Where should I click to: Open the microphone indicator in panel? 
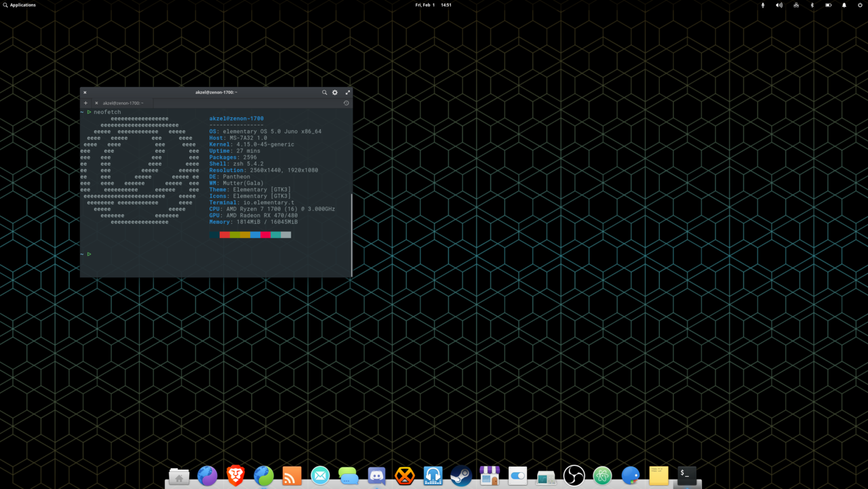tap(763, 5)
